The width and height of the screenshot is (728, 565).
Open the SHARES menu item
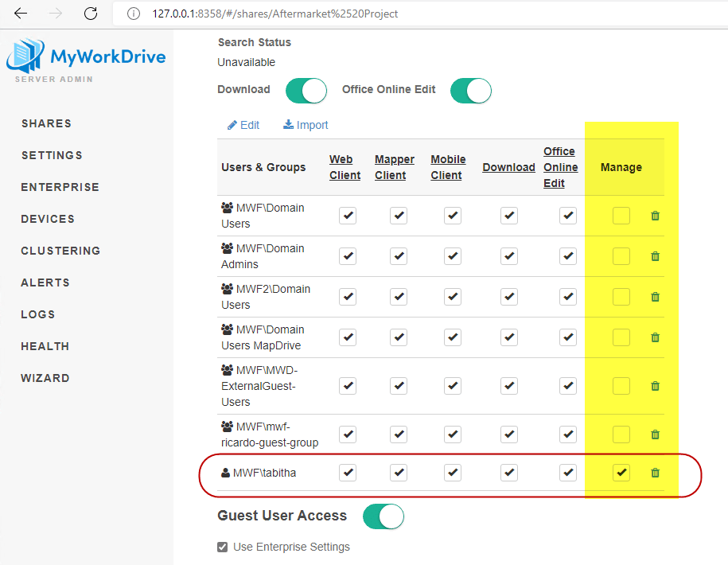tap(46, 123)
